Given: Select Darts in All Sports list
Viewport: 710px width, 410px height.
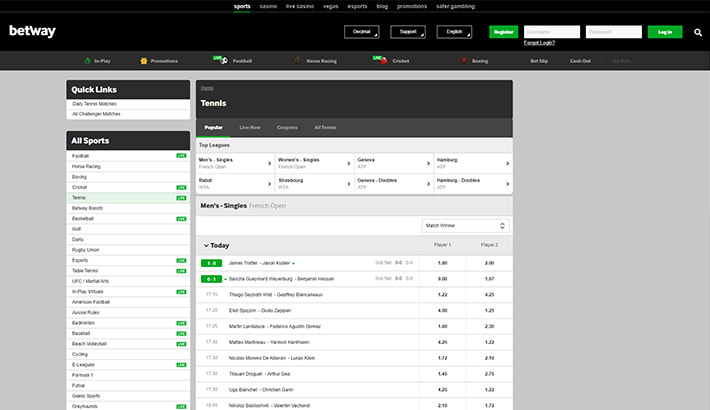Looking at the screenshot, I should pyautogui.click(x=128, y=239).
